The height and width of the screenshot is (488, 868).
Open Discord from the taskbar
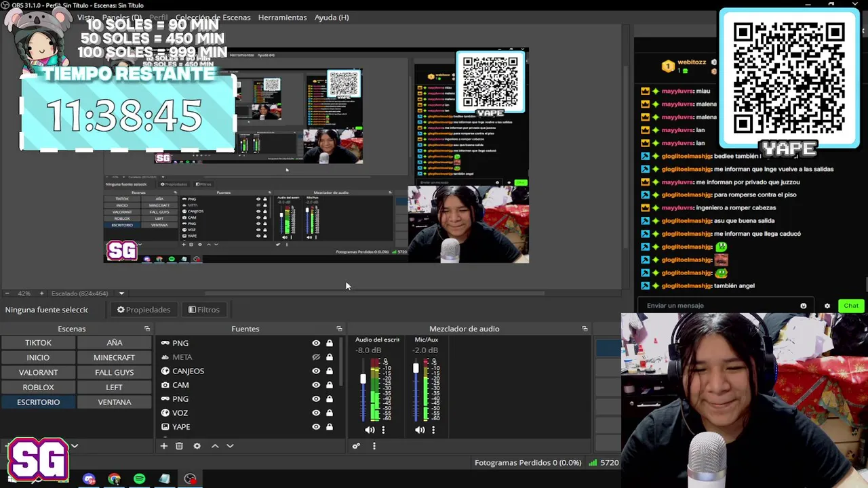tap(89, 479)
